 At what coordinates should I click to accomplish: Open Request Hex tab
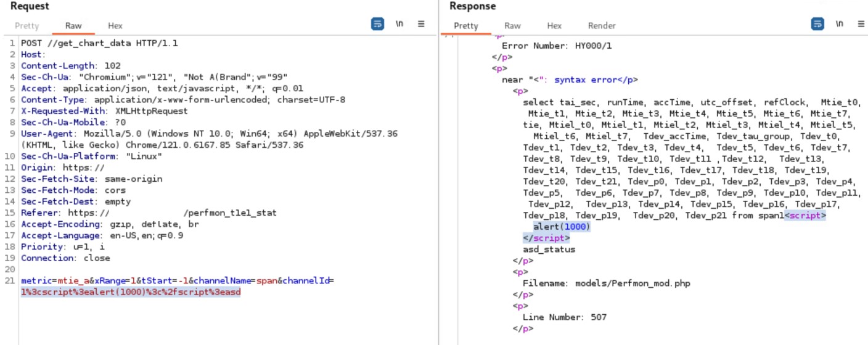tap(115, 26)
